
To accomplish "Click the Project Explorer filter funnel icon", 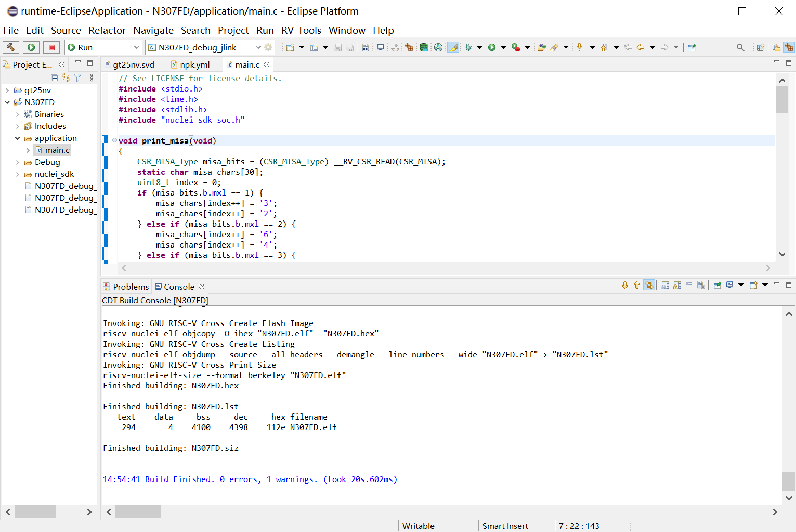I will [78, 77].
